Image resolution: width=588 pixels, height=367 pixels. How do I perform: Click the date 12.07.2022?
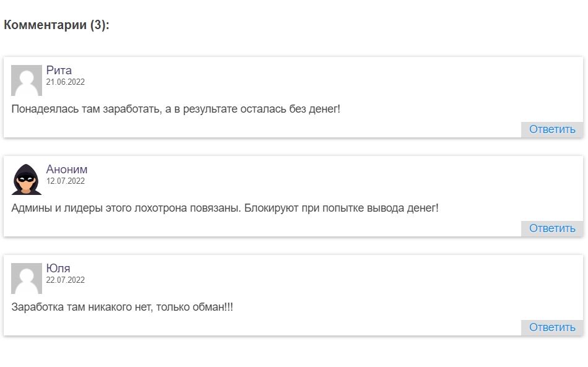point(66,181)
